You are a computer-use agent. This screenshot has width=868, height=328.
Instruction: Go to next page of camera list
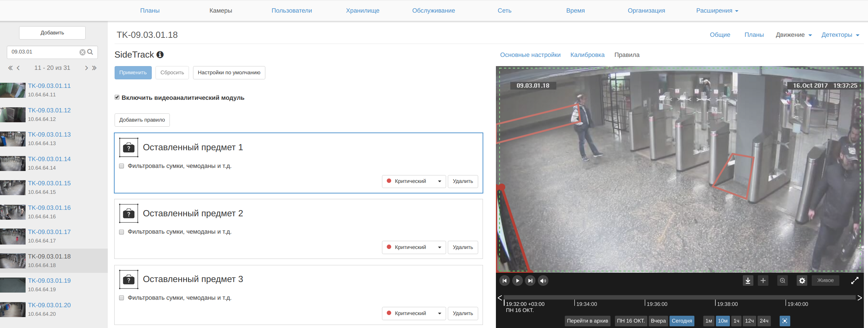coord(86,68)
